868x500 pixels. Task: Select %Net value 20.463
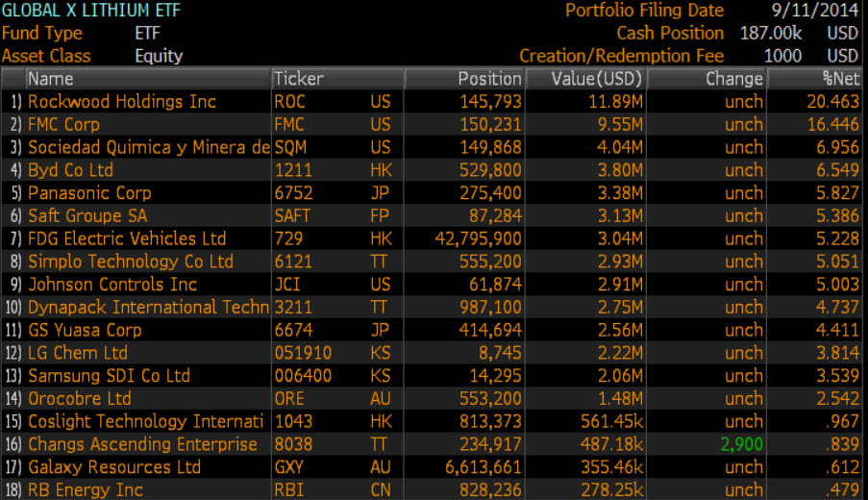(x=833, y=101)
